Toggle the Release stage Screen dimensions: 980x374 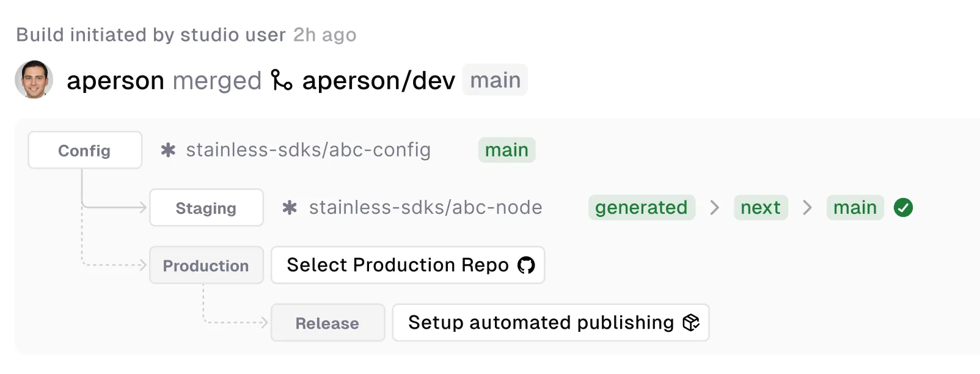(327, 323)
